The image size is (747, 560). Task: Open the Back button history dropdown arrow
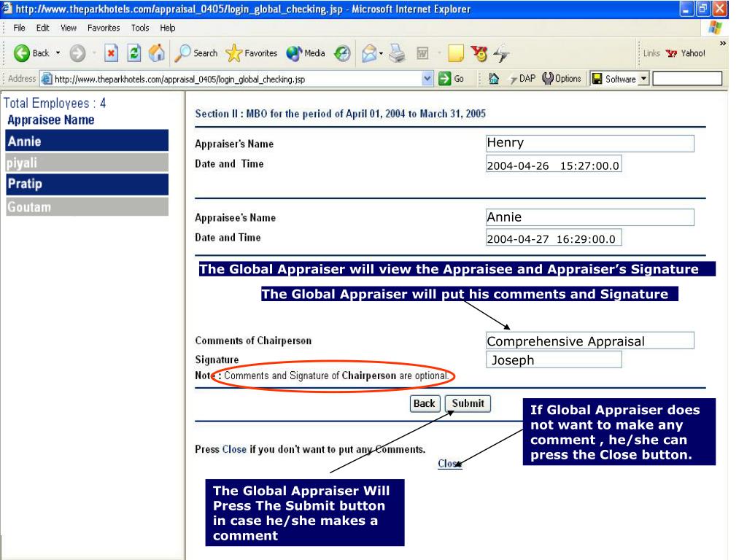click(x=58, y=52)
